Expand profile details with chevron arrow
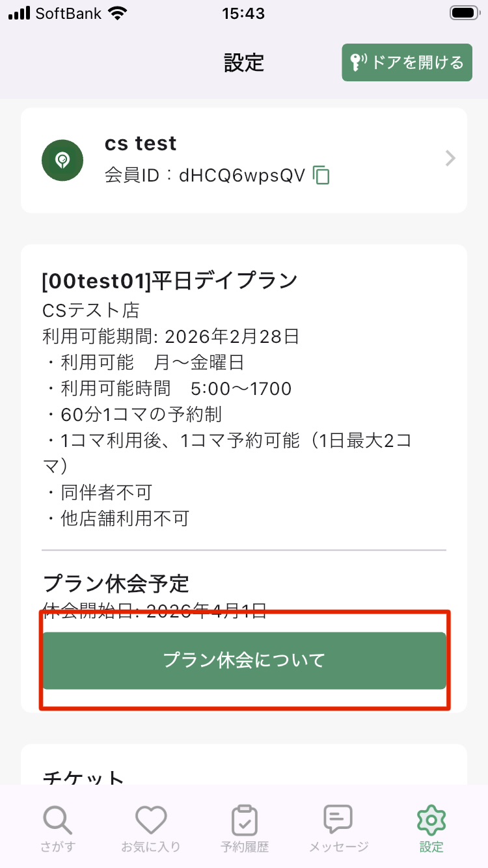Screen dimensions: 488x868 pyautogui.click(x=450, y=159)
